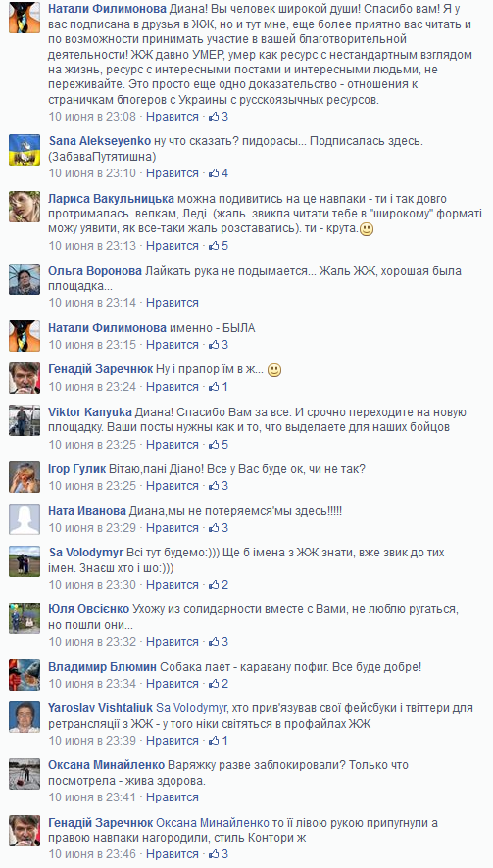Open Натали Филимонова's profile from top comment
The image size is (493, 868).
(107, 9)
